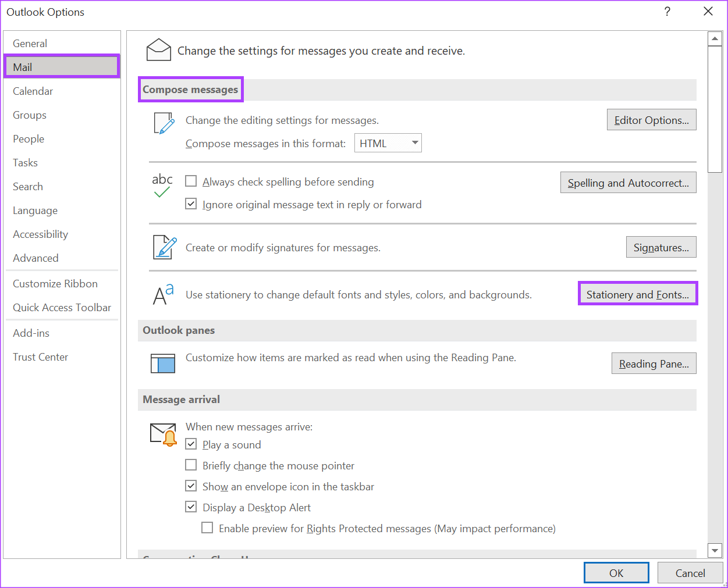Close the Outlook Options window

pyautogui.click(x=708, y=12)
